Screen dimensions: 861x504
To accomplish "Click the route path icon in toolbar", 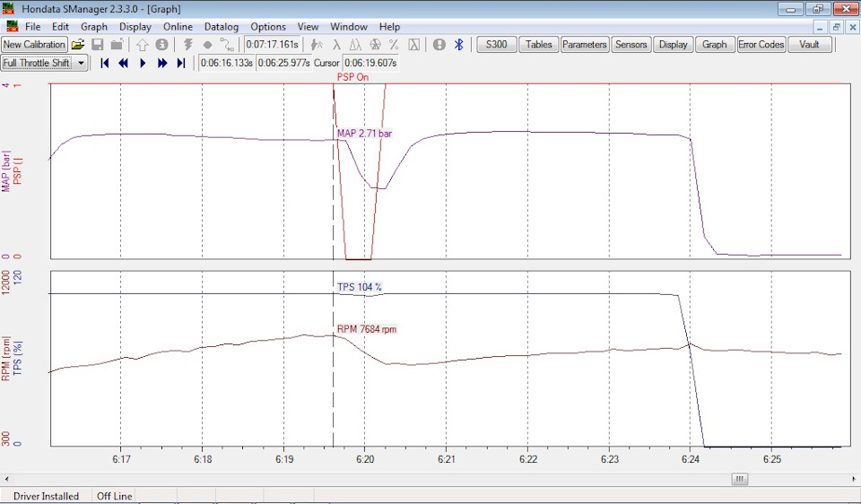I will (227, 45).
